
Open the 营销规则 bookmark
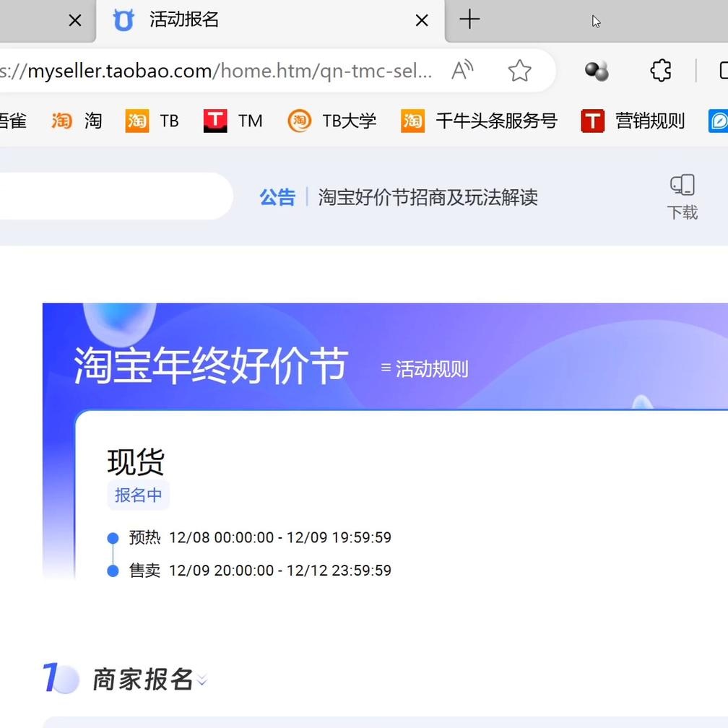[x=633, y=121]
